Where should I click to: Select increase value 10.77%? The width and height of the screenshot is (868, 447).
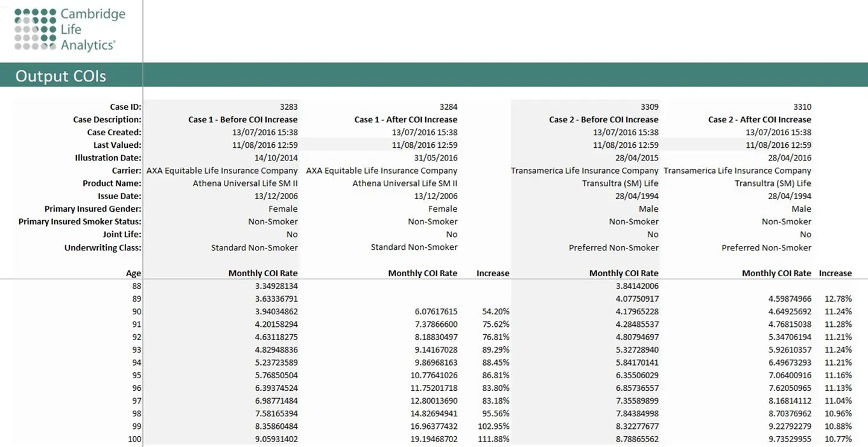pyautogui.click(x=838, y=439)
